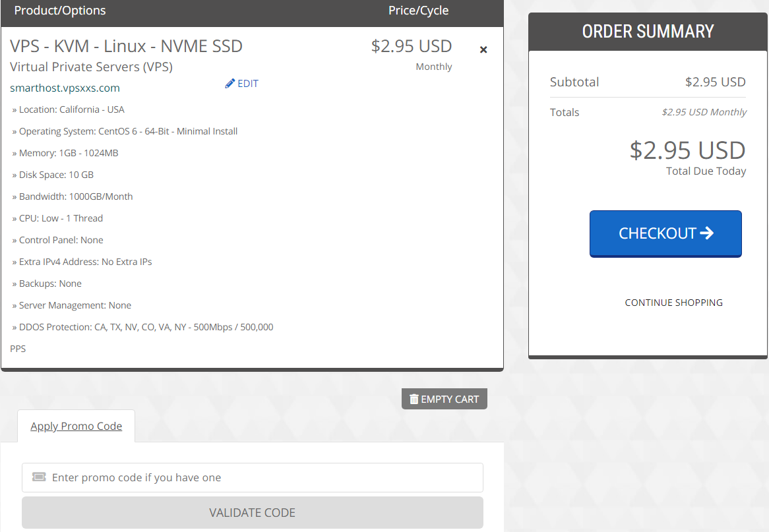Click the Product/Options column header
The width and height of the screenshot is (769, 532).
tap(60, 11)
